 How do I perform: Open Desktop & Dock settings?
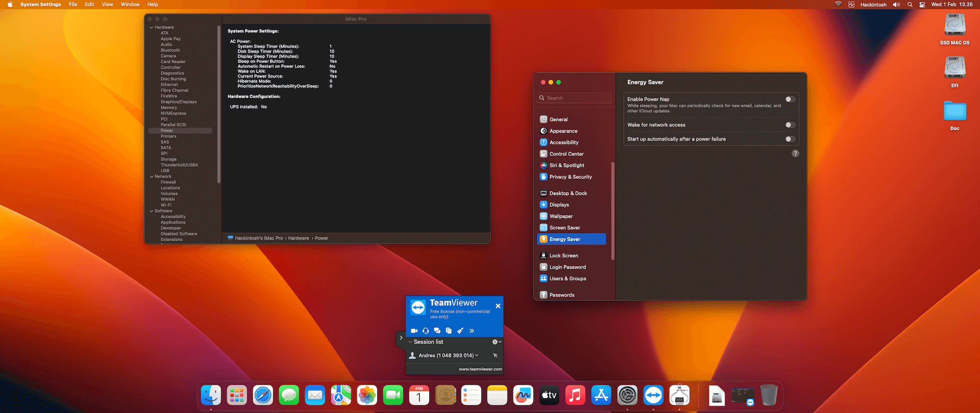pos(572,194)
